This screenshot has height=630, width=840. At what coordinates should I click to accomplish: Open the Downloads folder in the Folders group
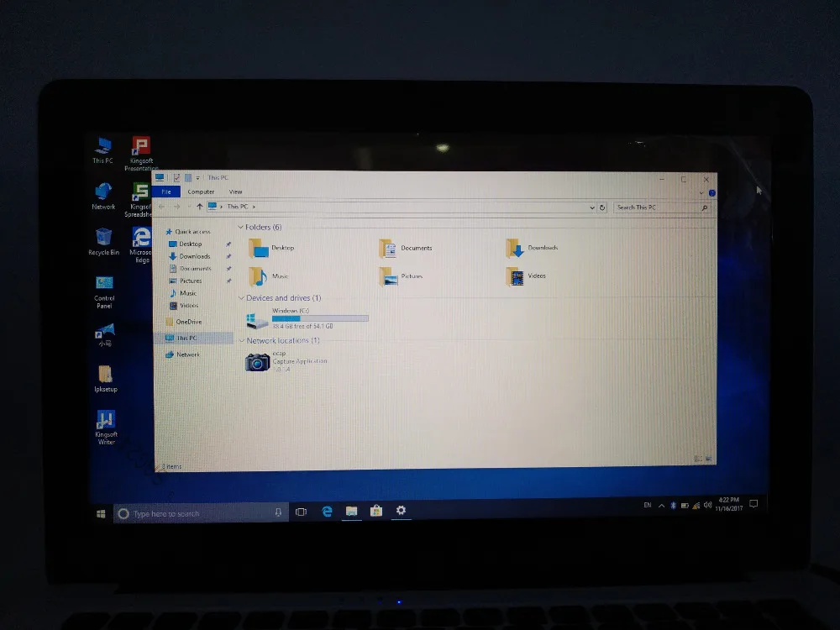pos(532,248)
